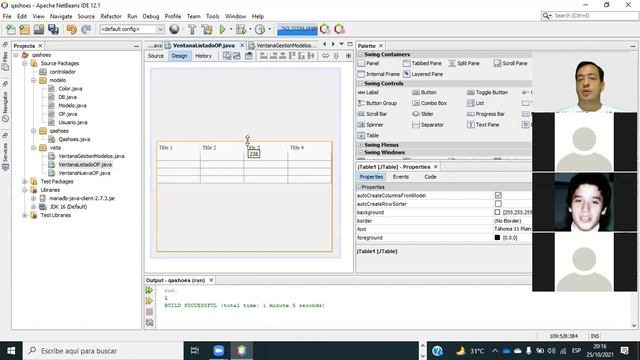
Task: Expand the Test Packages node
Action: tap(25, 182)
